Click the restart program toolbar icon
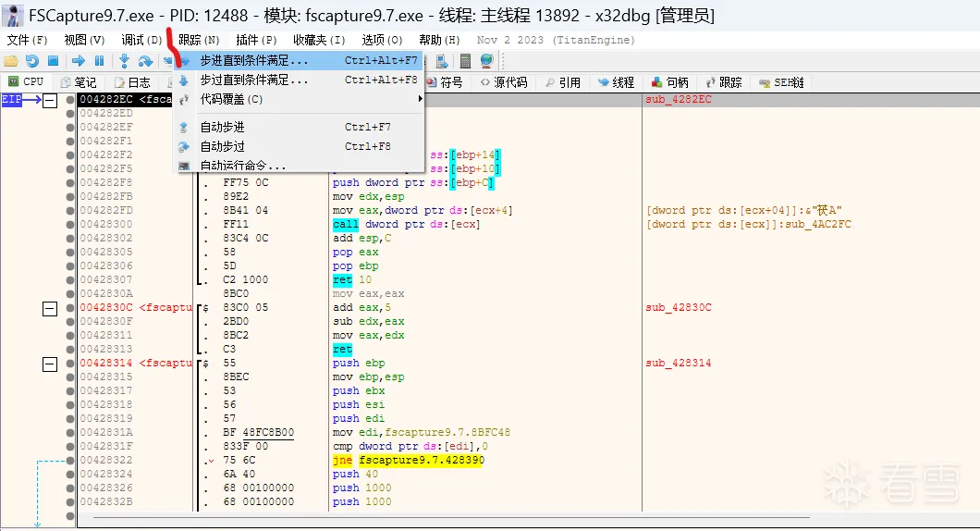The image size is (980, 531). pyautogui.click(x=31, y=61)
